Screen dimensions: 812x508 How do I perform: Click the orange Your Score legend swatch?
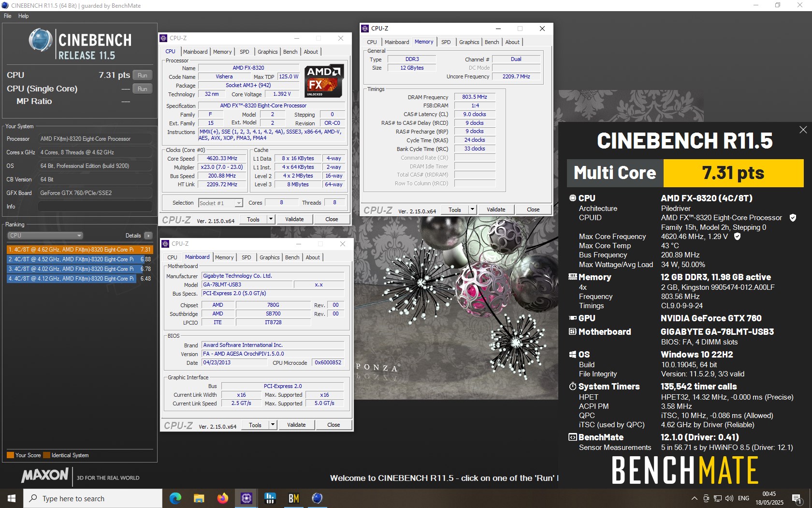pyautogui.click(x=10, y=455)
